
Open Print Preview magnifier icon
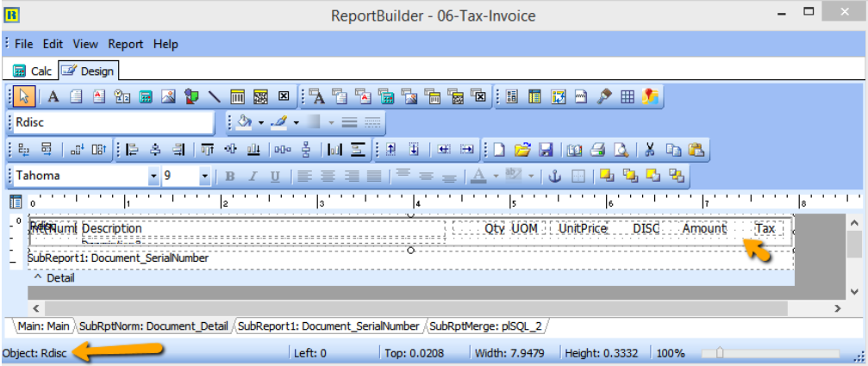pos(621,150)
